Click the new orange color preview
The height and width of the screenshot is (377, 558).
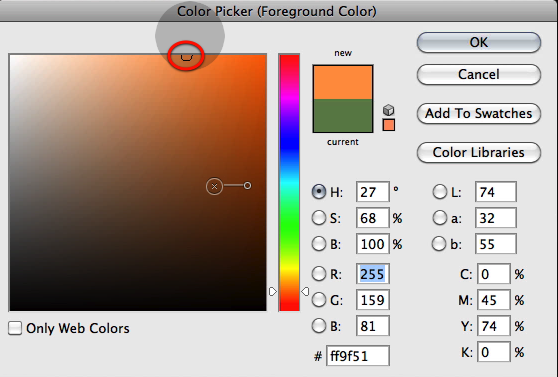point(343,82)
